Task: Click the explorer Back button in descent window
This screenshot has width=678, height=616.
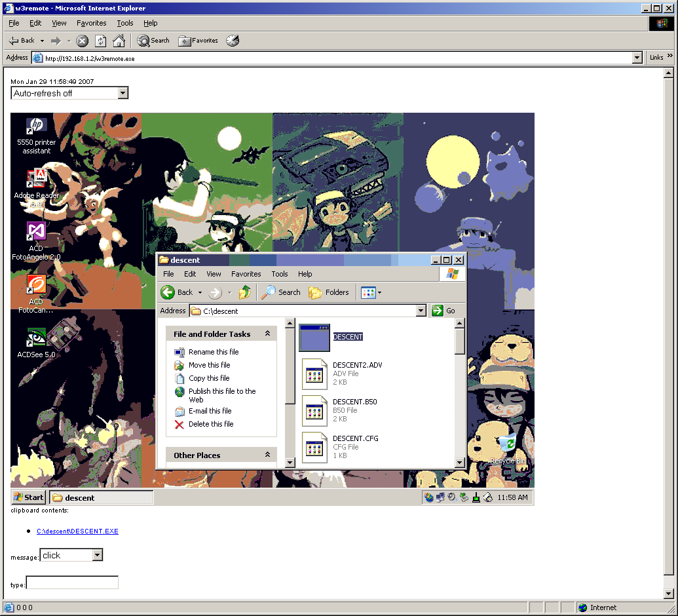Action: [176, 292]
